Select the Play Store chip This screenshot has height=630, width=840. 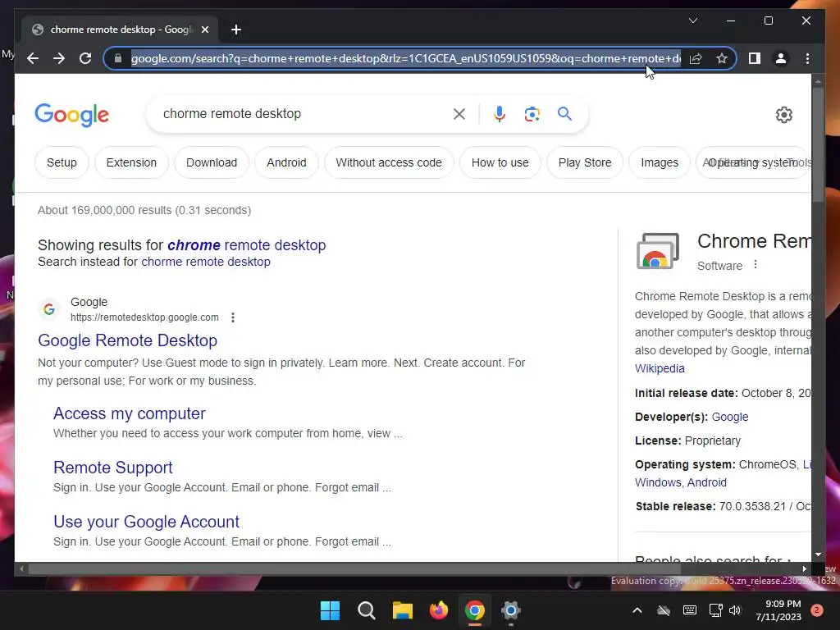pos(584,162)
